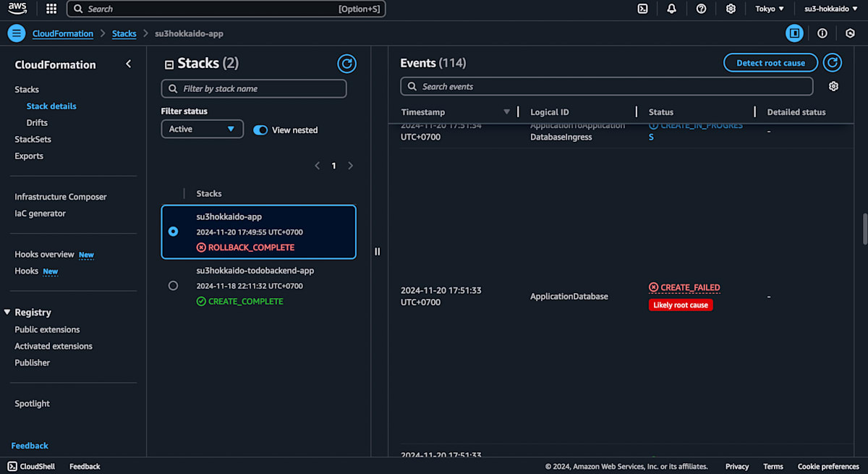Open Infrastructure Composer in sidebar
The width and height of the screenshot is (868, 474).
pyautogui.click(x=61, y=197)
